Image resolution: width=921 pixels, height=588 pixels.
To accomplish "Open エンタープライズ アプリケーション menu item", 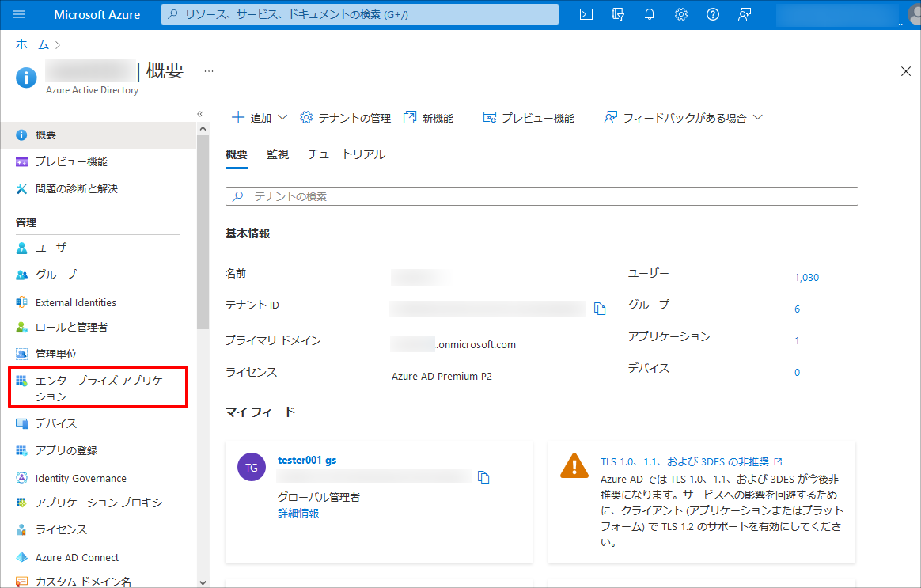I will (98, 388).
